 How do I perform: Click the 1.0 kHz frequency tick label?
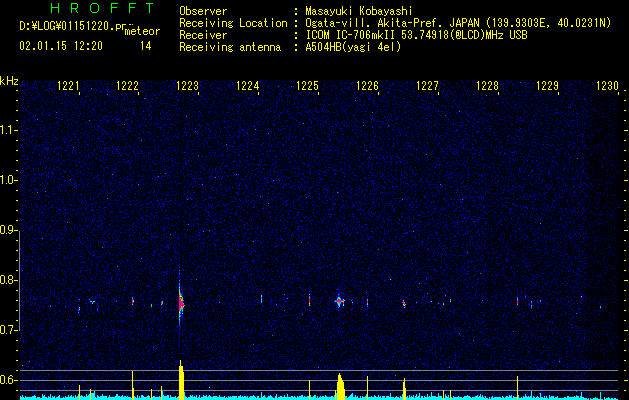tap(9, 180)
